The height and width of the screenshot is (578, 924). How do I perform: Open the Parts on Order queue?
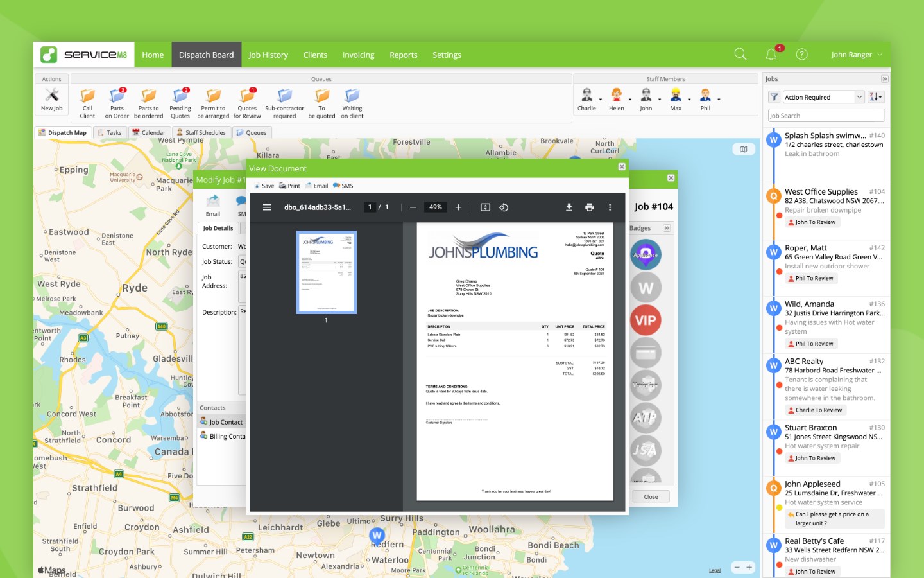click(x=117, y=103)
